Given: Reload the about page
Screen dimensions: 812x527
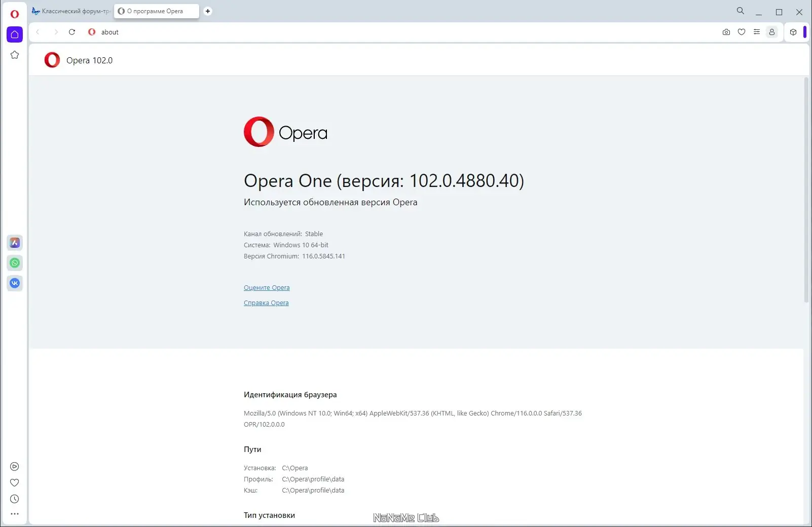Looking at the screenshot, I should tap(72, 32).
